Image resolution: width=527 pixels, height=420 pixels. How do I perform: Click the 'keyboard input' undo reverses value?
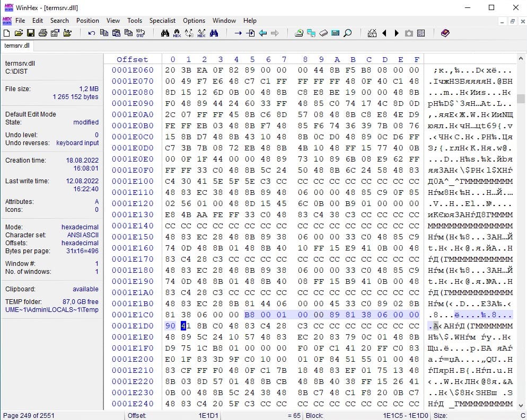(77, 142)
